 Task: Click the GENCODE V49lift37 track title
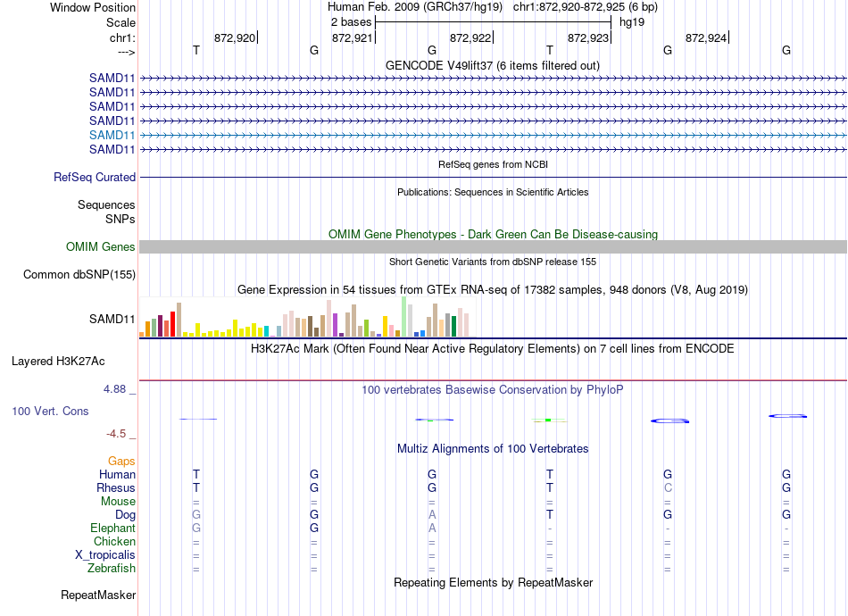tap(492, 65)
